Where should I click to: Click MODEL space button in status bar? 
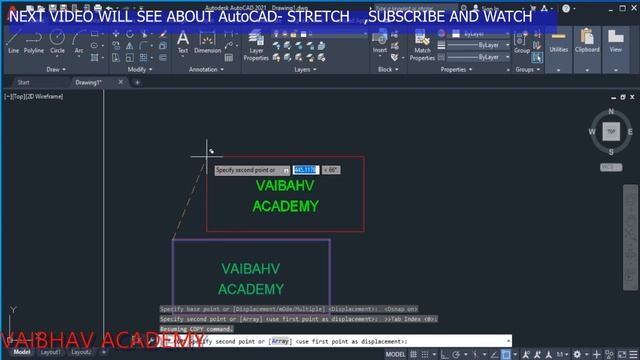coord(395,354)
